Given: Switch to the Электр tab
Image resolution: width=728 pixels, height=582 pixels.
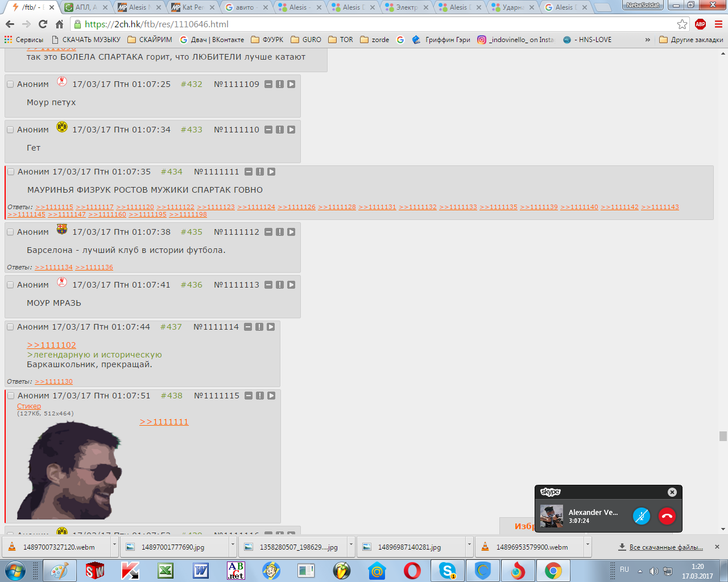Looking at the screenshot, I should 407,7.
